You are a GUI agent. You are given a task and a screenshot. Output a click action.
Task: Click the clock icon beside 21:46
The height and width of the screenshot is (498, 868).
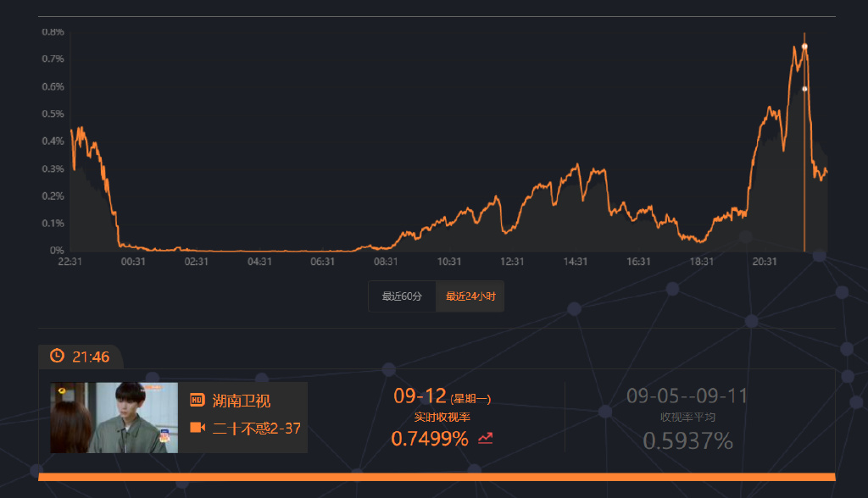click(x=57, y=357)
